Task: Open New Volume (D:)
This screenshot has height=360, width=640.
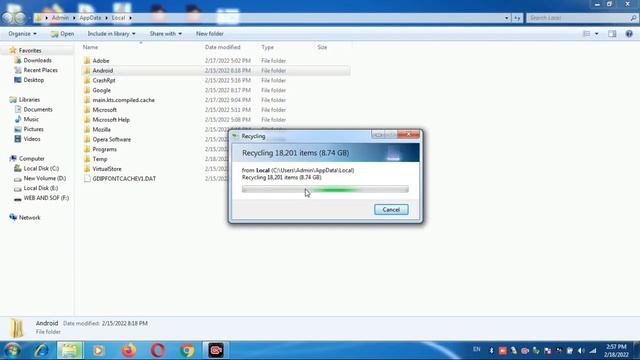Action: click(x=44, y=178)
